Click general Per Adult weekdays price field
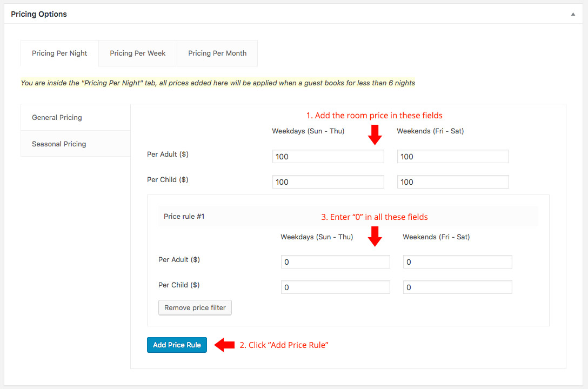This screenshot has height=389, width=588. (x=328, y=157)
